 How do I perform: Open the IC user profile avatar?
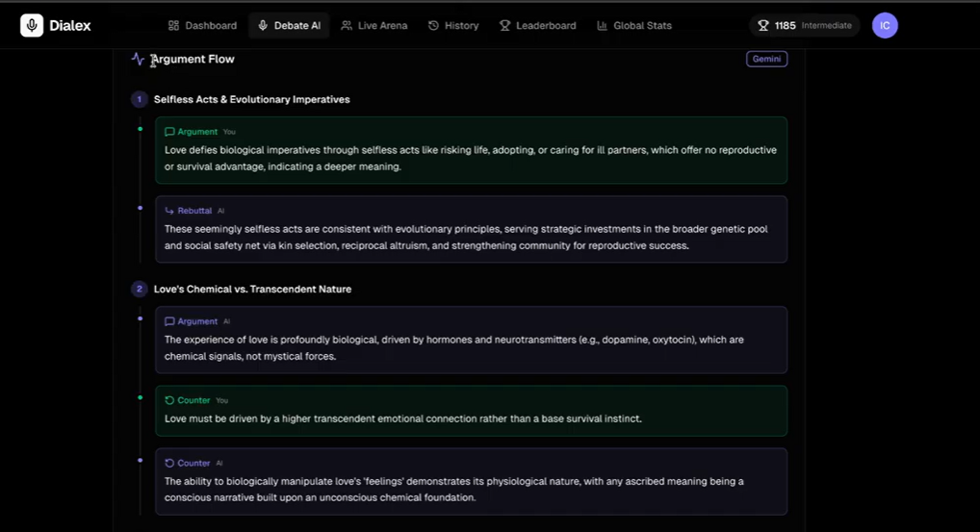pos(885,26)
